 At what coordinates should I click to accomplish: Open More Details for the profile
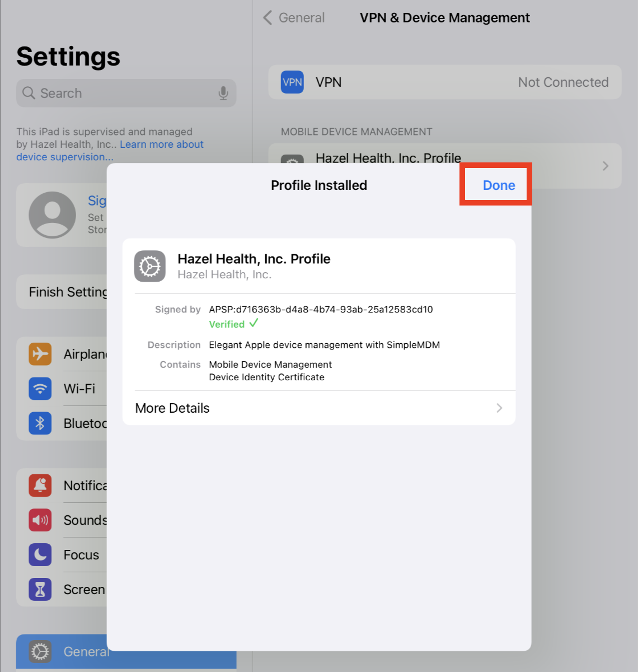pos(319,408)
